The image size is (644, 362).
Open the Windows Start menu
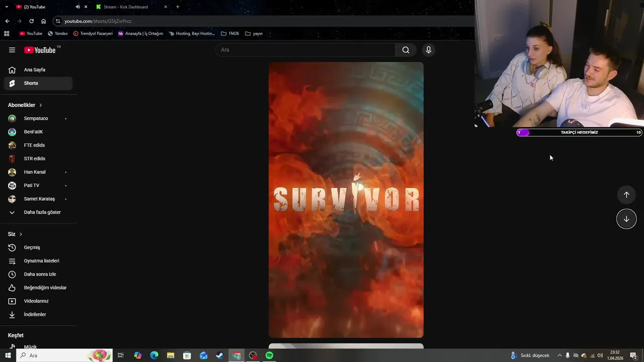(x=8, y=355)
